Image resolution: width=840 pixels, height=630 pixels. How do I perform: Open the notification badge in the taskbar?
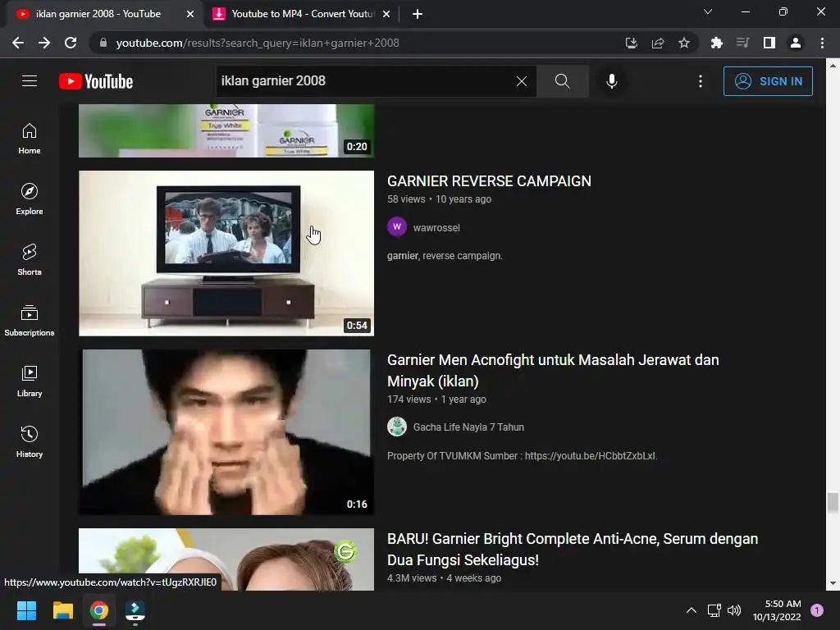click(817, 610)
